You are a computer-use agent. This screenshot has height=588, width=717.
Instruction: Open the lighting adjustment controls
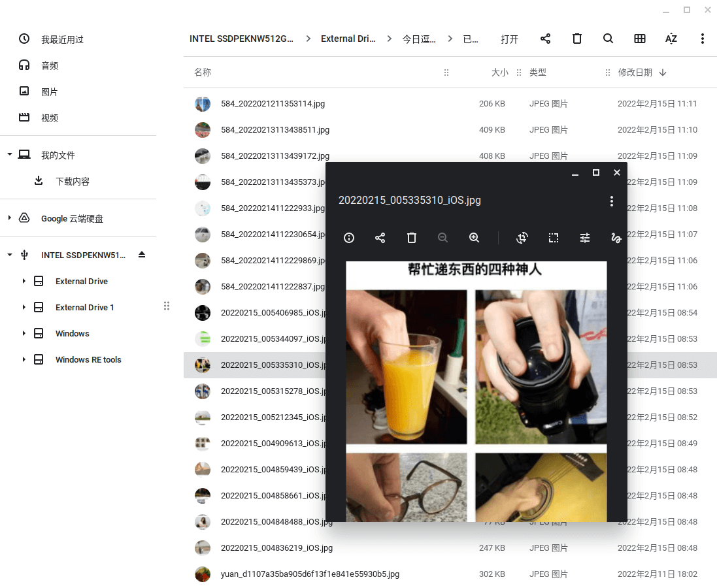pyautogui.click(x=584, y=238)
